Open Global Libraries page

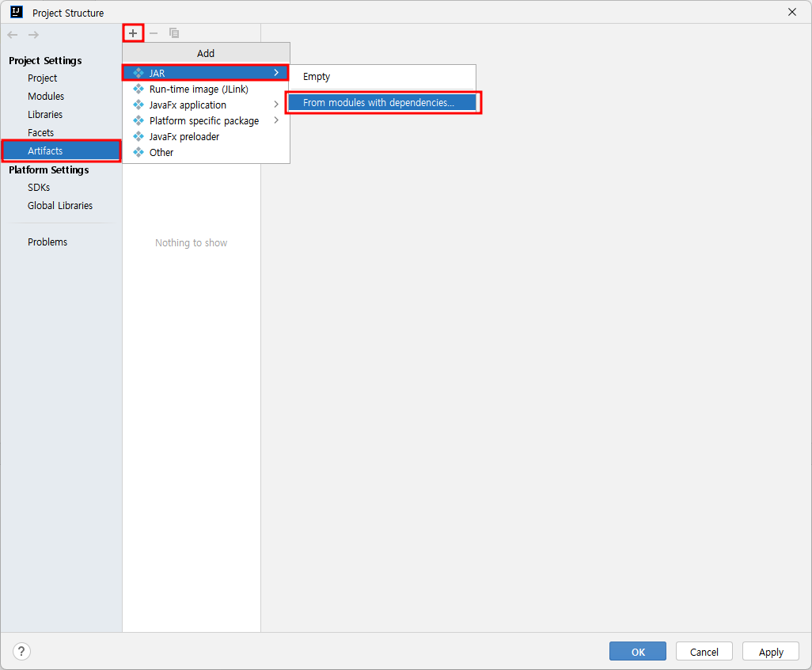coord(60,206)
